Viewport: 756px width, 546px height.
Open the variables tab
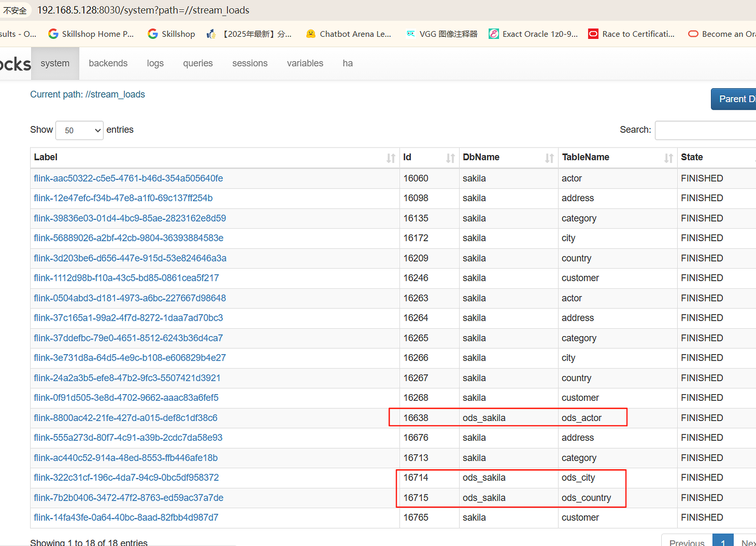click(x=305, y=63)
